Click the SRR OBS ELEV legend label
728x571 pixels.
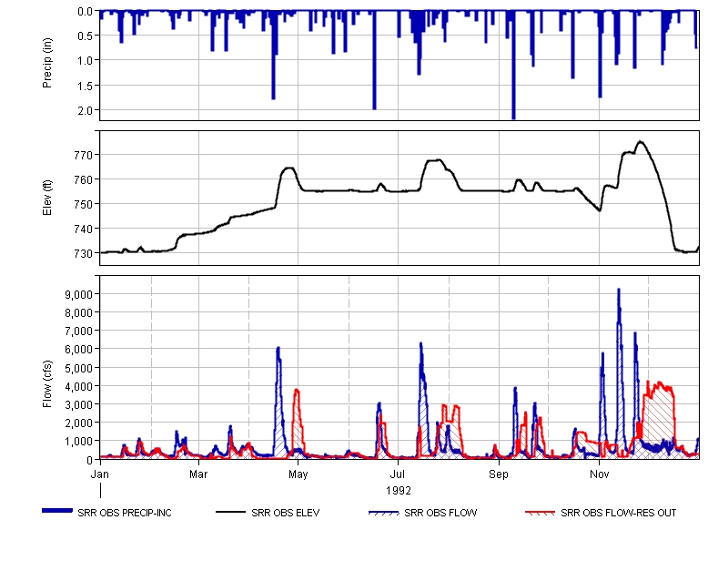285,513
